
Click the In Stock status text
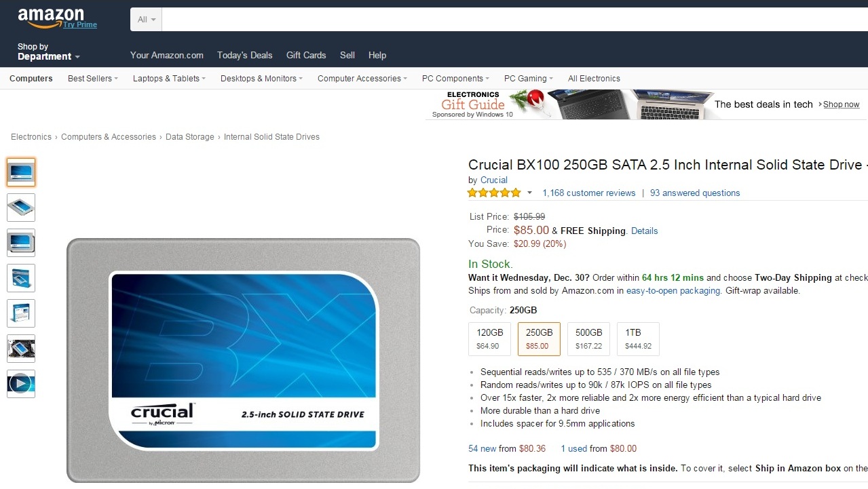point(491,265)
